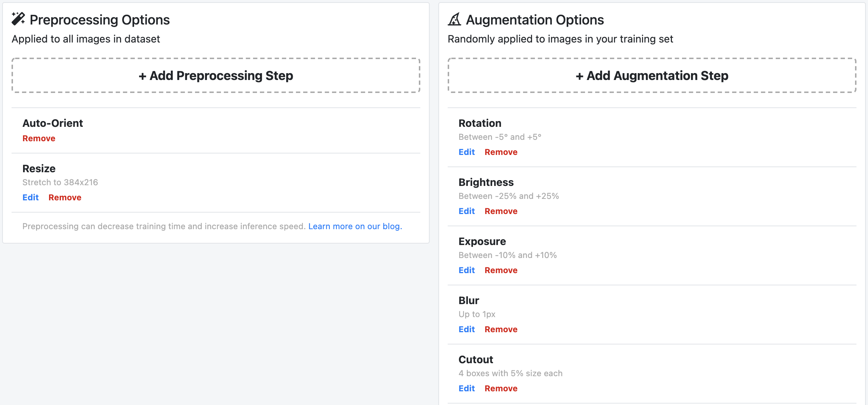Open the Learn more on our blog link
The height and width of the screenshot is (405, 868).
355,226
